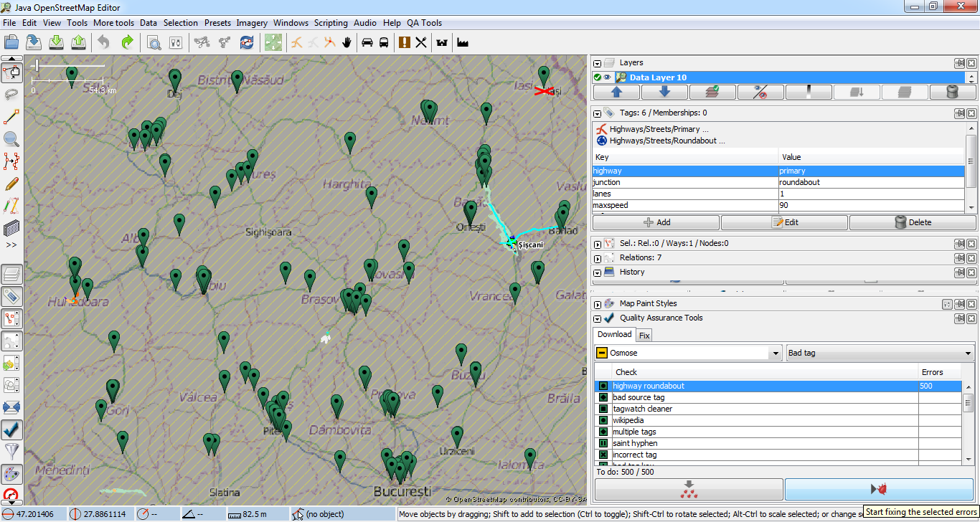Select the pencil drawing tool
This screenshot has width=980, height=522.
point(11,184)
